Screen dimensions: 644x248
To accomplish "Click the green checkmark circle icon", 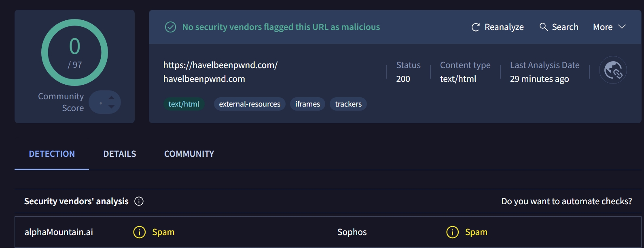I will pyautogui.click(x=171, y=27).
